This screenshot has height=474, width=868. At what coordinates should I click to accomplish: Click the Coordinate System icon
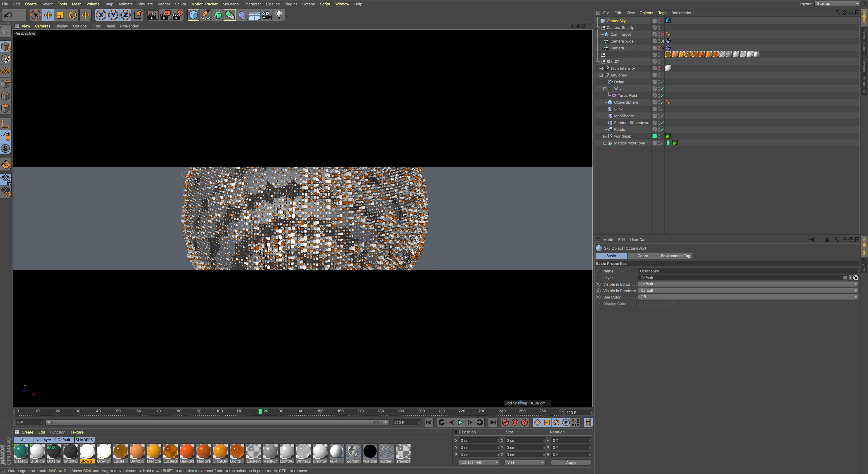tap(138, 15)
